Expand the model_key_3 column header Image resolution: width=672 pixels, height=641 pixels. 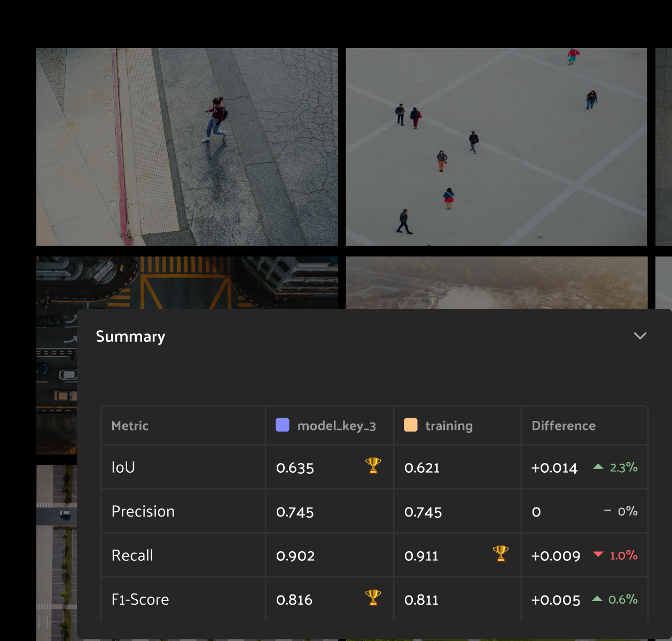[x=336, y=426]
